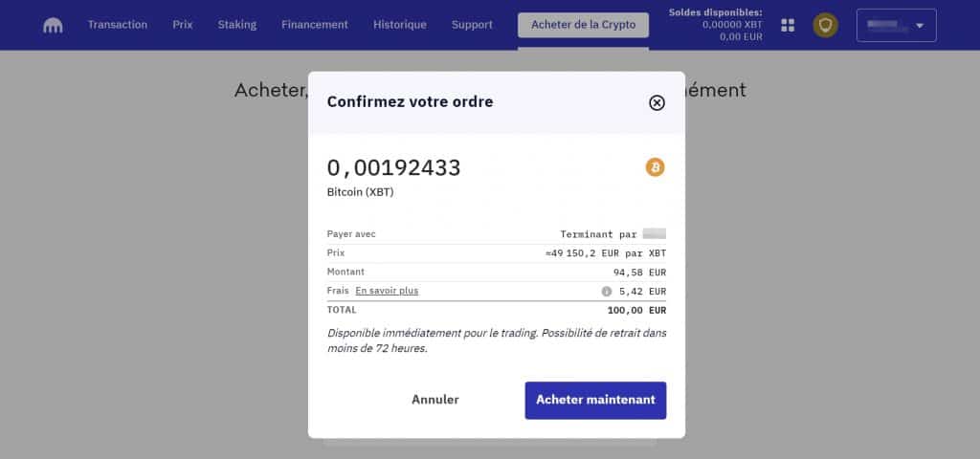The width and height of the screenshot is (980, 459).
Task: Open the apps grid icon
Action: click(788, 25)
